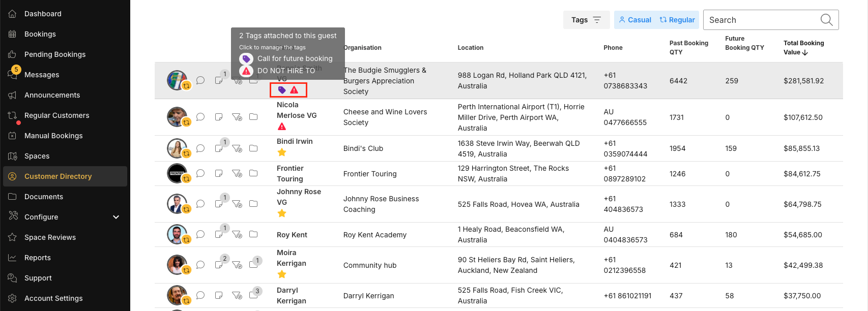Open Bindi Irwin's avatar thumbnail
868x311 pixels.
click(177, 148)
